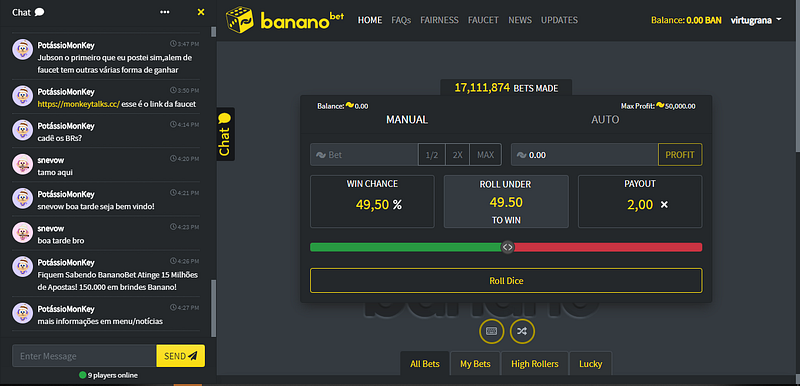Select the All Bets tab
The height and width of the screenshot is (386, 800).
[424, 364]
